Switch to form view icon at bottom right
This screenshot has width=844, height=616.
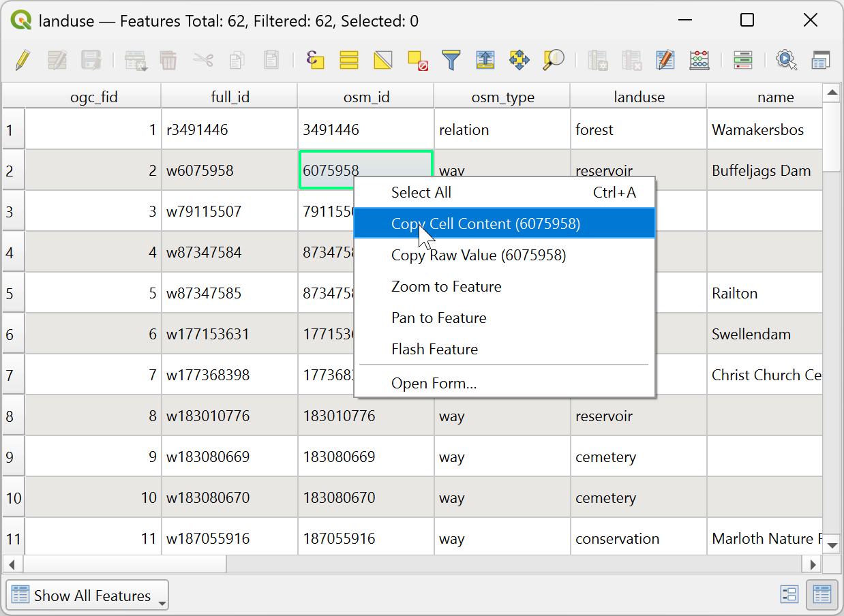(x=789, y=595)
